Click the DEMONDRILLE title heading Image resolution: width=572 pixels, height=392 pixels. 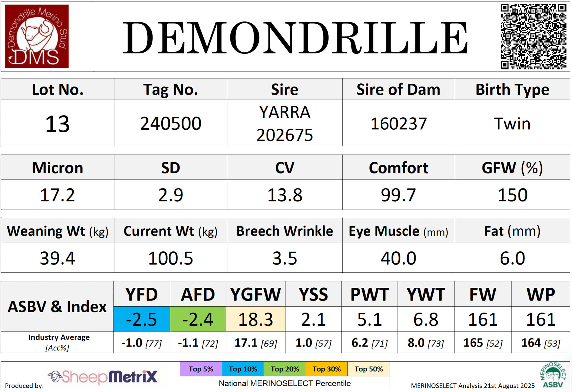click(x=295, y=38)
